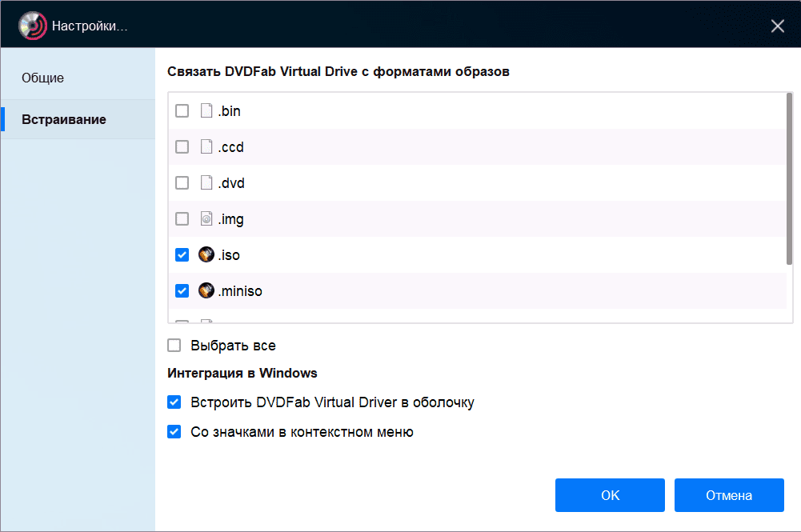Click the .bin file type icon
The height and width of the screenshot is (532, 801).
[x=206, y=111]
